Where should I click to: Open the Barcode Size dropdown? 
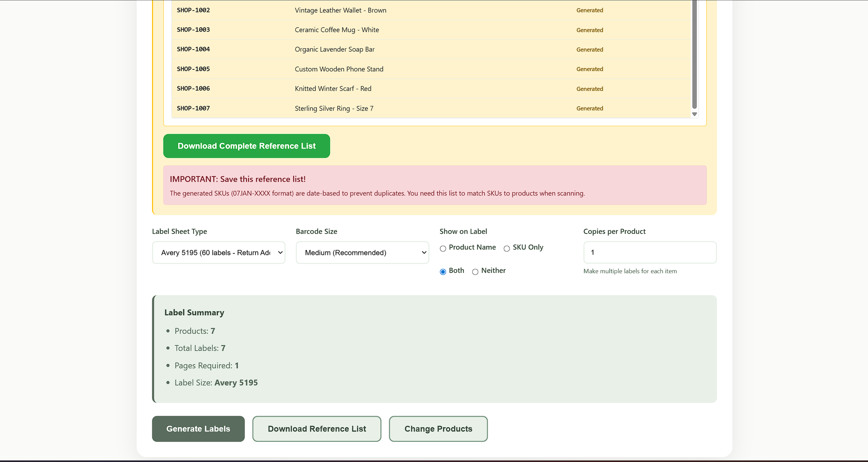pos(362,252)
